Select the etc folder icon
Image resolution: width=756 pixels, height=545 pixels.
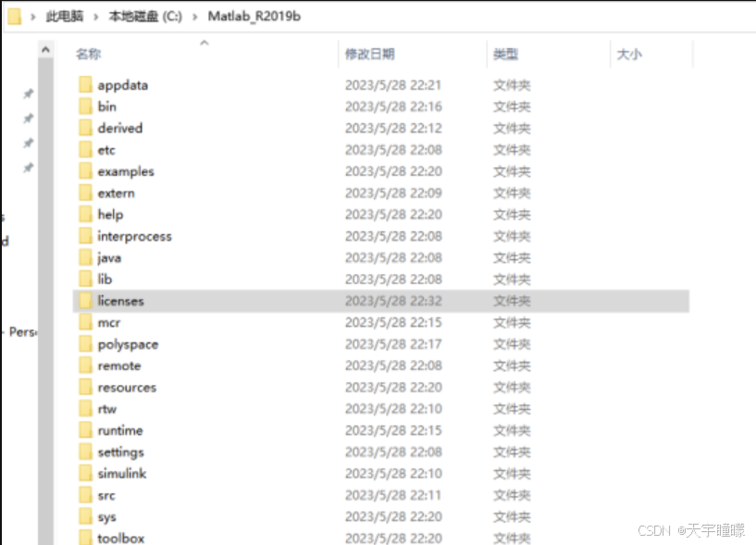tap(85, 150)
